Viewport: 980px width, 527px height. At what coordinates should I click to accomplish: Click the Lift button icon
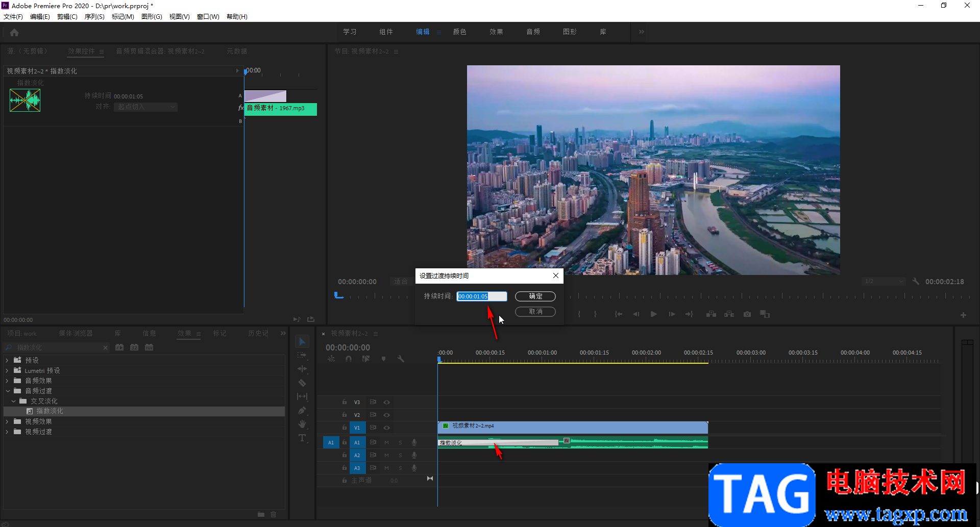[711, 314]
